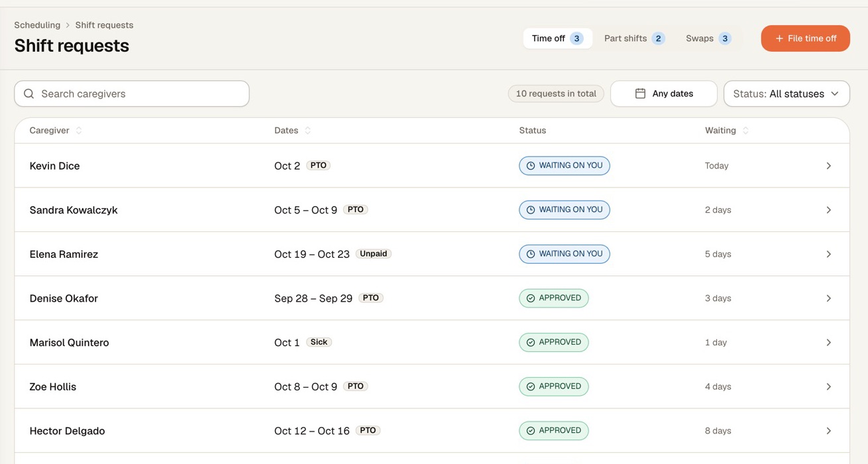Select caregiver name Sandra Kowalczyk
This screenshot has width=868, height=464.
74,210
